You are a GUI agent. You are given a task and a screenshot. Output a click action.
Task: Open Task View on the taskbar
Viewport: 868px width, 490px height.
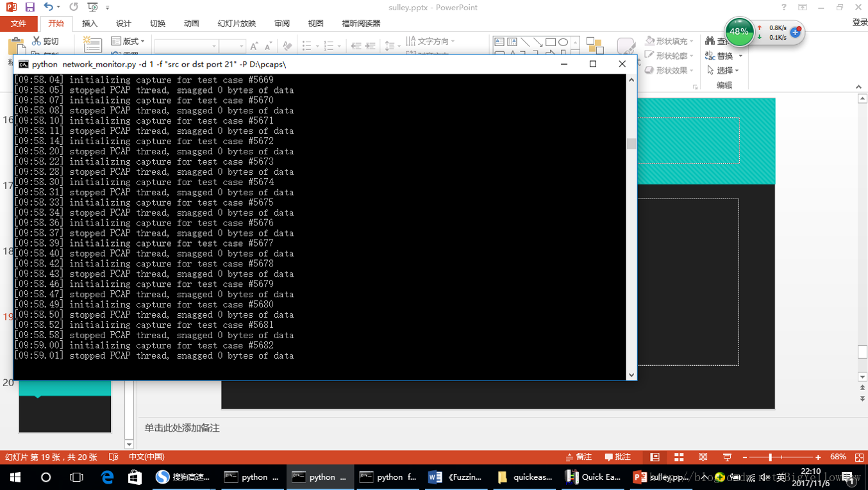point(76,477)
